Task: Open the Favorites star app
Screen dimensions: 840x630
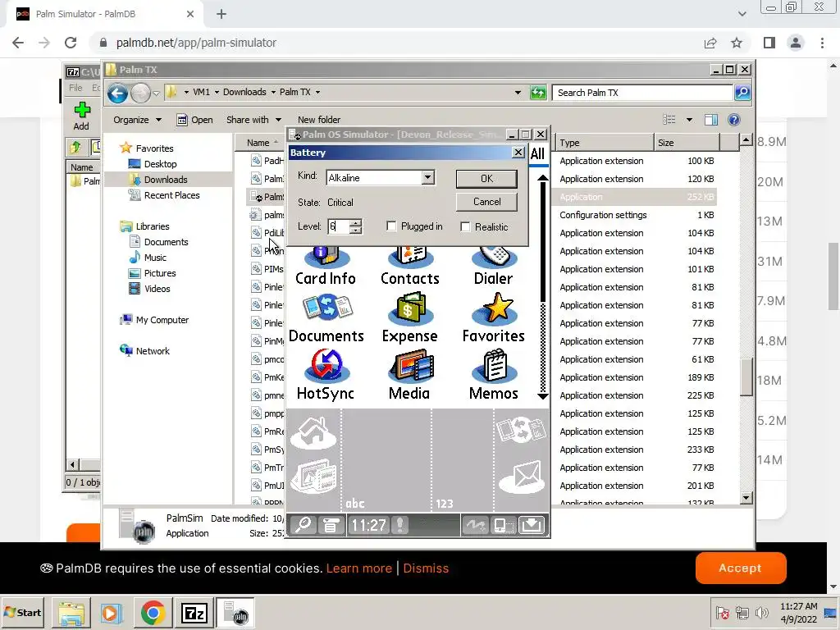Action: point(493,317)
